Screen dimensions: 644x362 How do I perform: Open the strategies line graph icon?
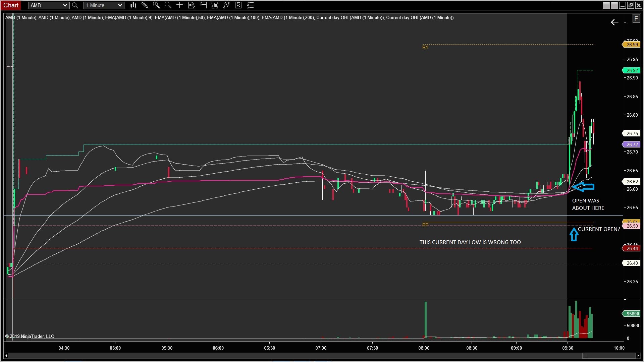coord(227,5)
